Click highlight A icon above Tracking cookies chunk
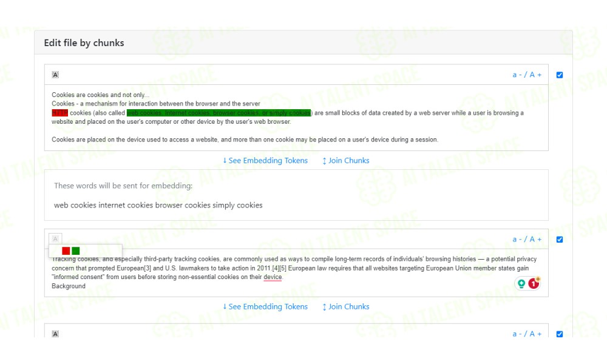 (55, 239)
